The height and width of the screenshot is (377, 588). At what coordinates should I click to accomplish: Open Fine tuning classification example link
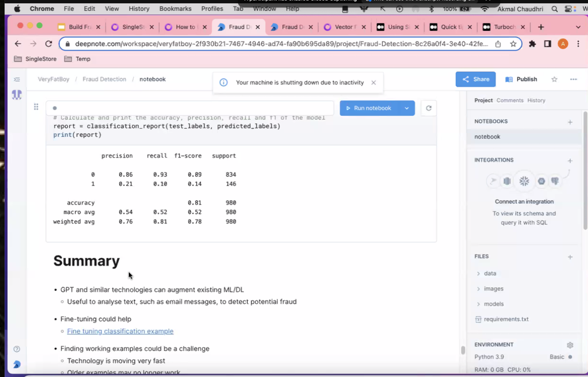120,331
